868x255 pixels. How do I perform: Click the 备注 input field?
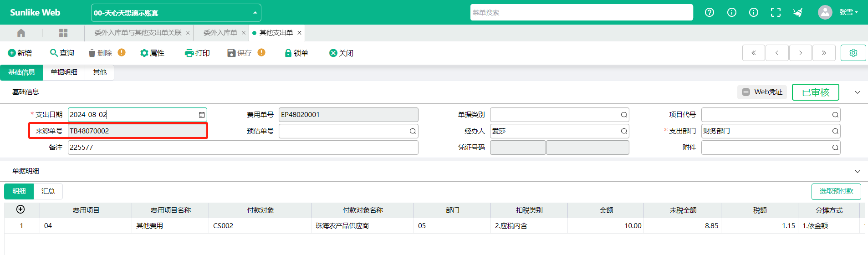click(243, 148)
